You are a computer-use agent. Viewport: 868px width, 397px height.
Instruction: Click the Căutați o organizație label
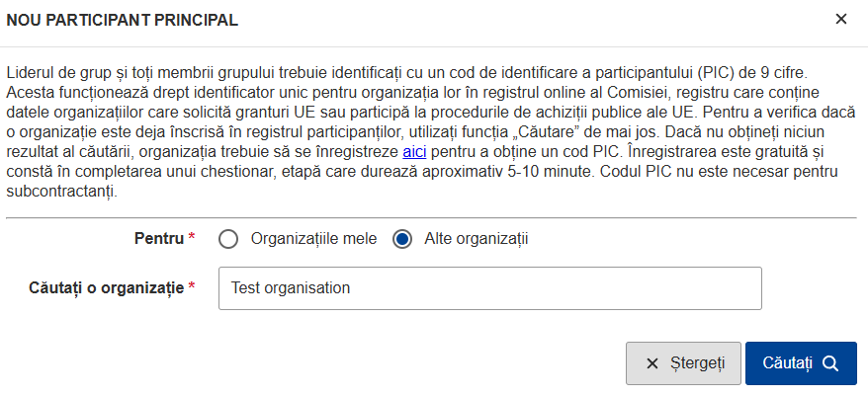point(107,287)
